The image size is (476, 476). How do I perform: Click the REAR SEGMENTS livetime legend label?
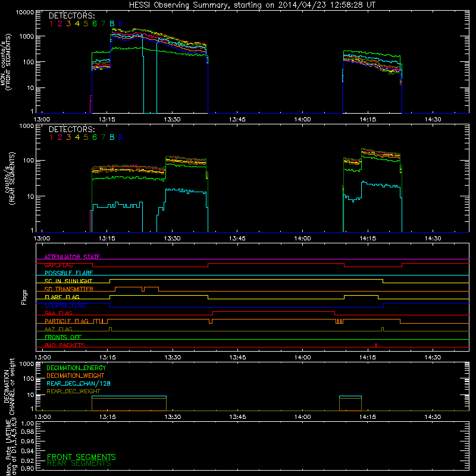pos(79,464)
